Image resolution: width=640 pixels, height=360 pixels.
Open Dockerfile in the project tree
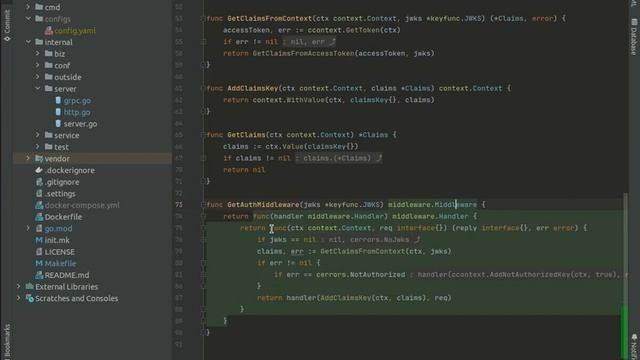(x=63, y=217)
